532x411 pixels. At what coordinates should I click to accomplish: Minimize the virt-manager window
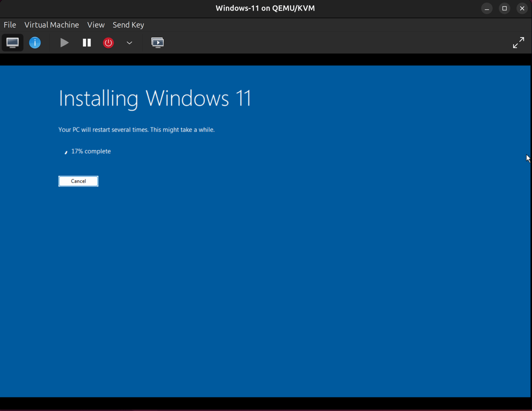tap(487, 8)
